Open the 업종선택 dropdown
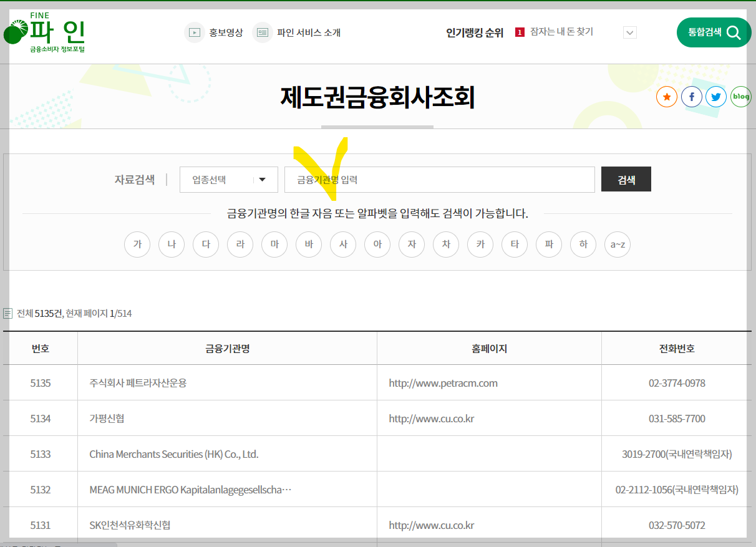The width and height of the screenshot is (756, 547). (x=228, y=180)
